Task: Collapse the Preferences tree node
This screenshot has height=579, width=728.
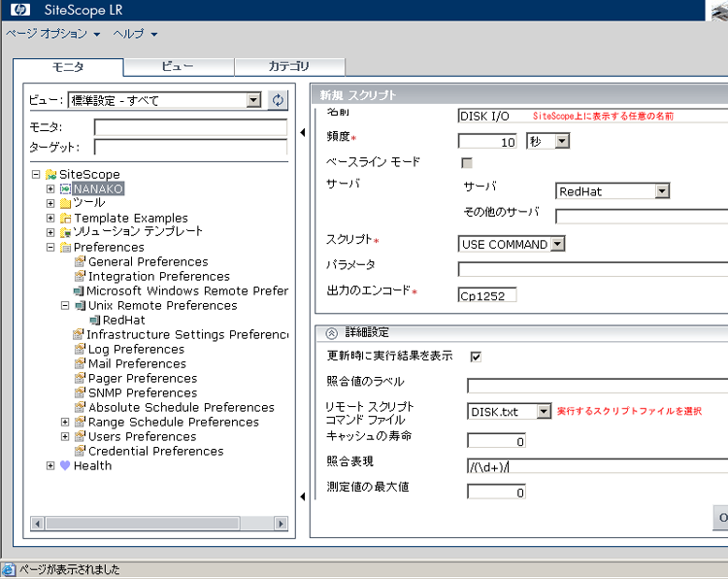Action: pos(50,247)
